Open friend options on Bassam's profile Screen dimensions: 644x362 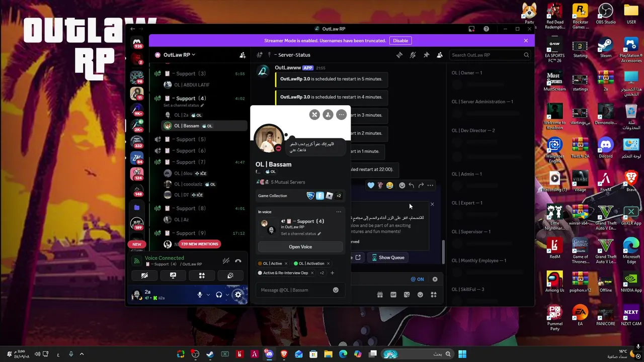coord(328,115)
